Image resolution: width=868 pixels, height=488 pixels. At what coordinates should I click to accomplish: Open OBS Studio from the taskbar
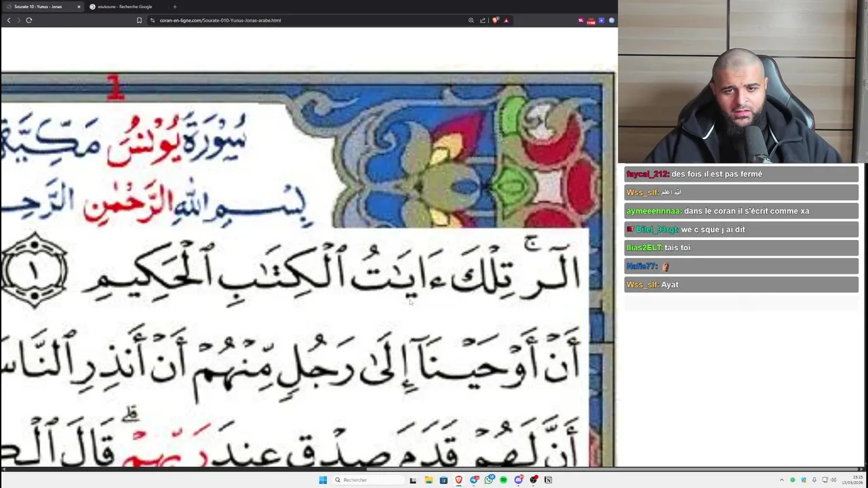tap(534, 480)
